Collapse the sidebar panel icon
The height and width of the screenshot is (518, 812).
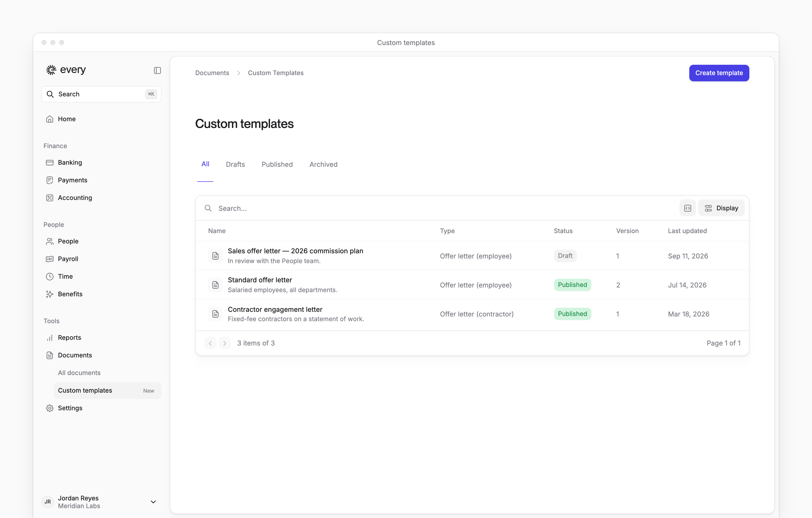157,70
